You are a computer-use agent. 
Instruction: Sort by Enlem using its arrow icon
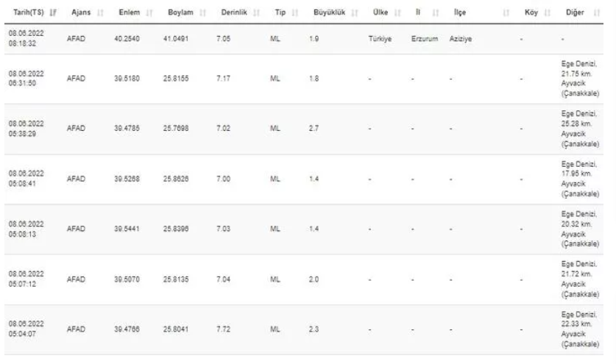pos(149,13)
